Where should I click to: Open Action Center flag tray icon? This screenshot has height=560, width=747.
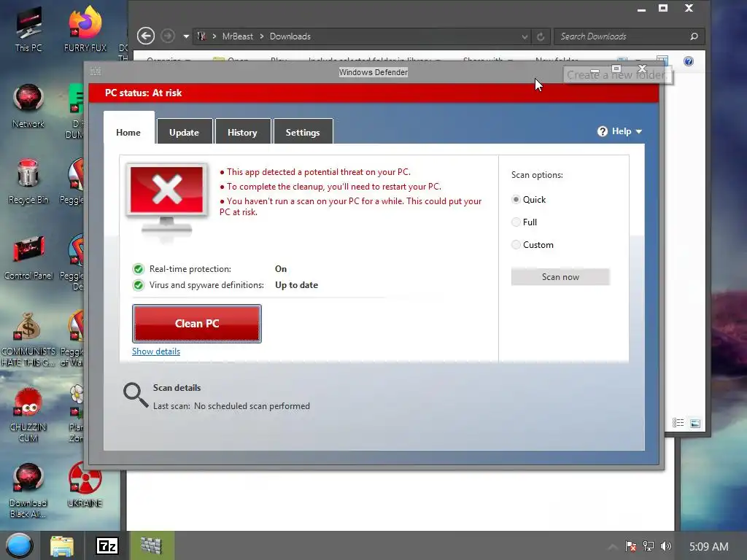tap(631, 546)
